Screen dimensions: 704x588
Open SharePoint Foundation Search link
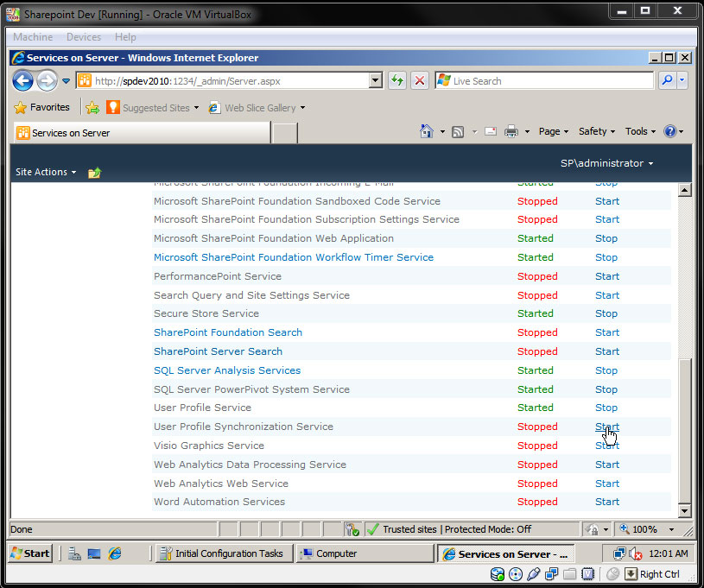click(x=228, y=332)
